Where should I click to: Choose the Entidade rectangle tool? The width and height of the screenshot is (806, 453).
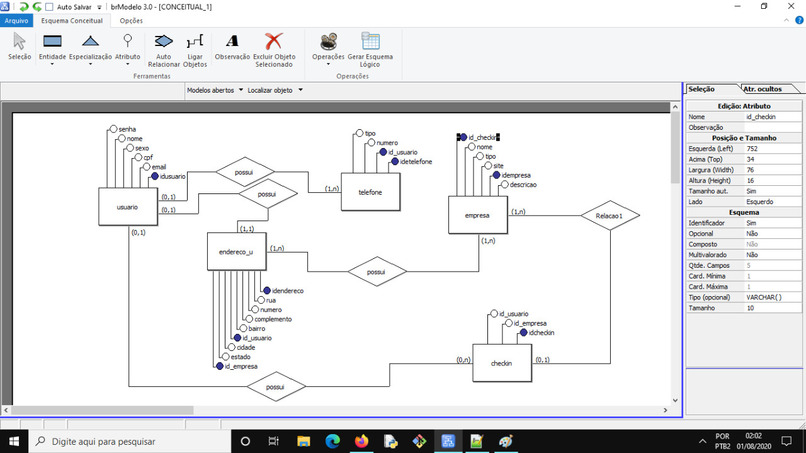coord(52,46)
